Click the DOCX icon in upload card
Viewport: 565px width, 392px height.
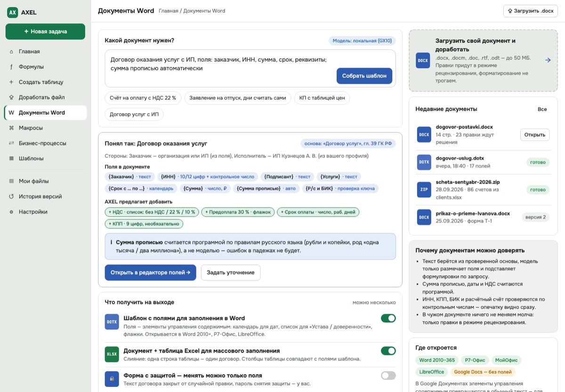(423, 60)
